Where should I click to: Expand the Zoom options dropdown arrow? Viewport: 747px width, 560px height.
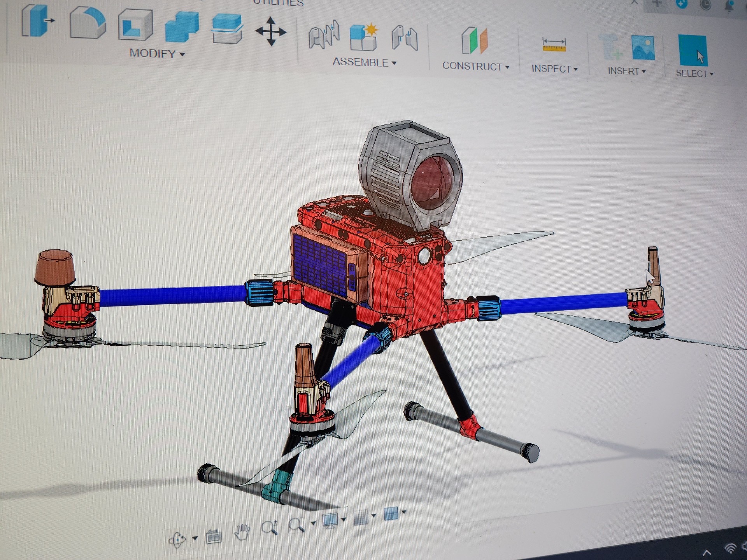313,523
